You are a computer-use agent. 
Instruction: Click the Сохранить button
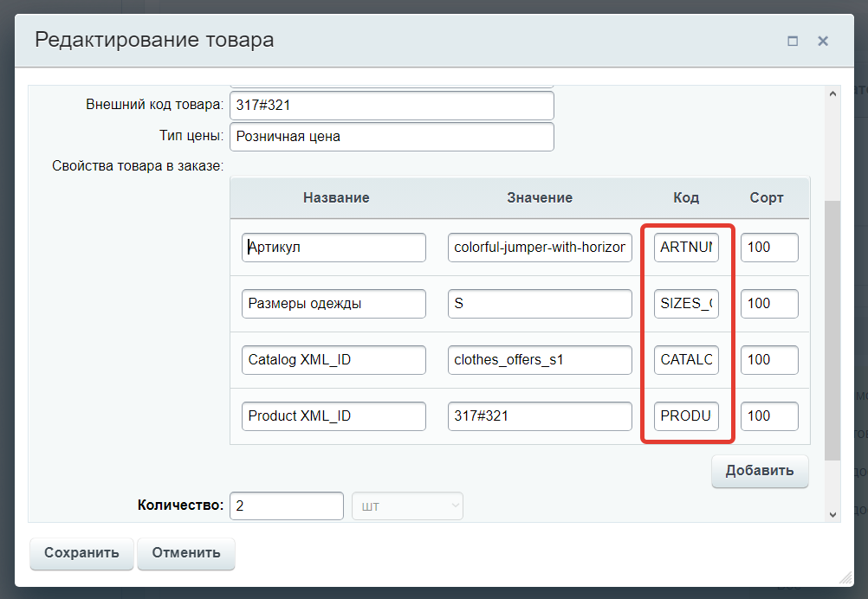coord(82,553)
